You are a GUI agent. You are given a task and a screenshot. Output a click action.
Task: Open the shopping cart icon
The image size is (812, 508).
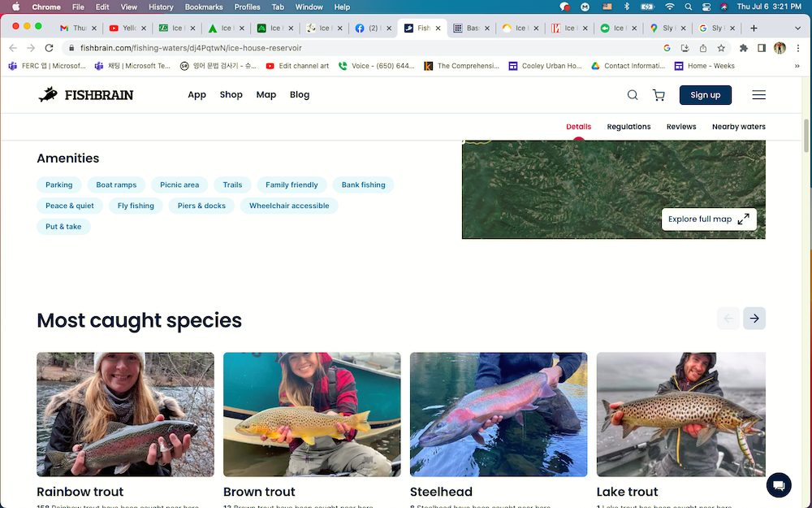pyautogui.click(x=659, y=95)
